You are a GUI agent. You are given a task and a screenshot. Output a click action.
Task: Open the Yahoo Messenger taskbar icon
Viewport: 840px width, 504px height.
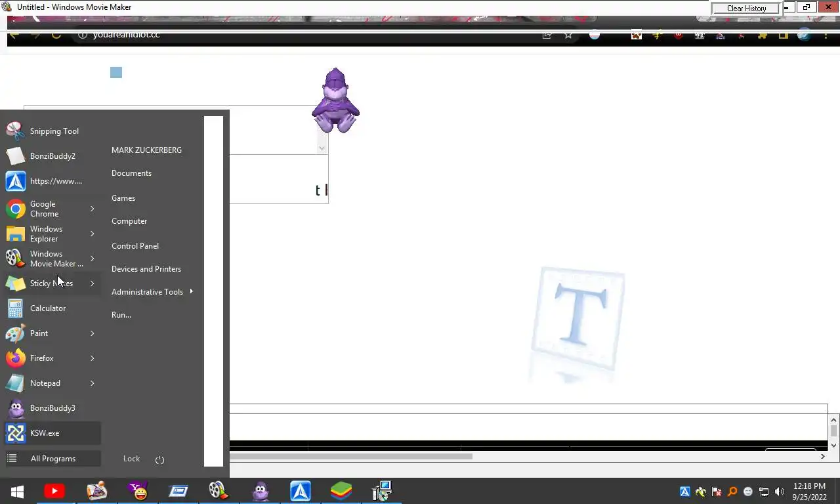(x=138, y=491)
